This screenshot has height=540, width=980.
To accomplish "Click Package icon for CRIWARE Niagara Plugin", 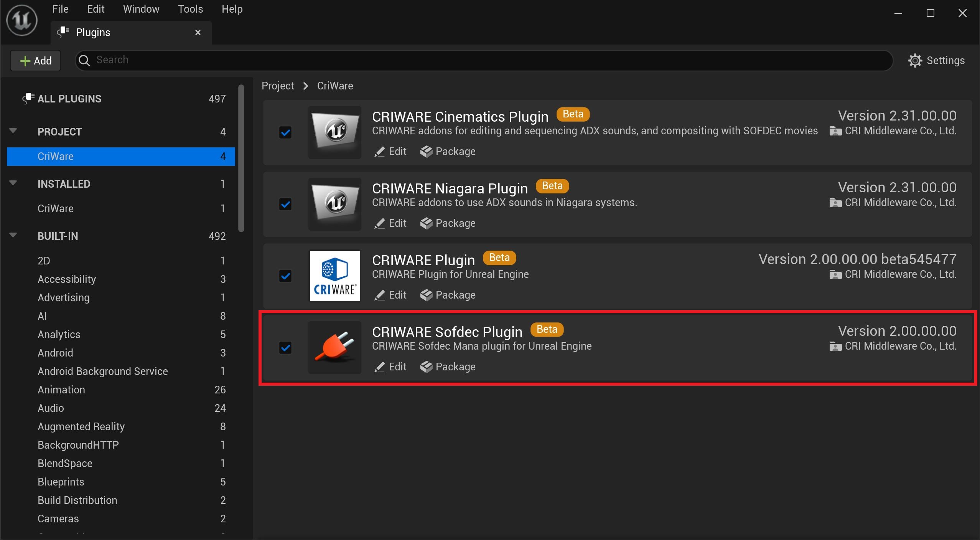I will tap(426, 223).
